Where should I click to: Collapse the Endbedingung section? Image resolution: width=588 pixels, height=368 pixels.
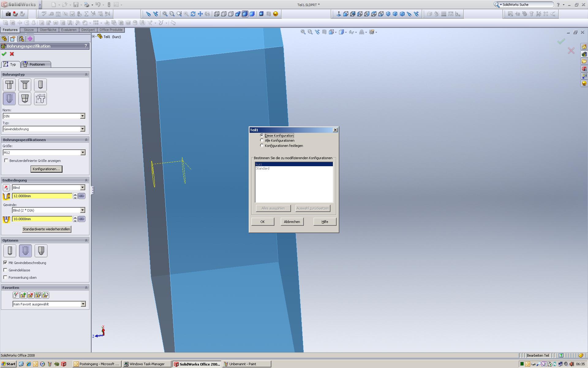coord(86,180)
